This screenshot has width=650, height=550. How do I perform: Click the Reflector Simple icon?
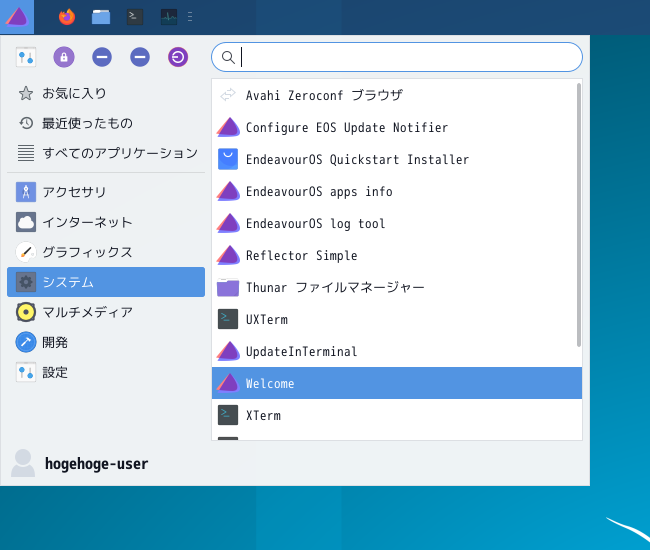point(228,255)
